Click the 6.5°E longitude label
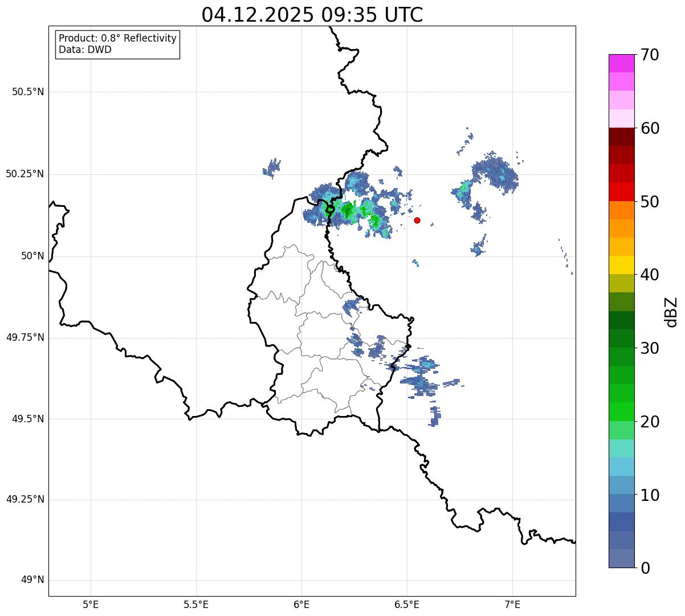Screen dimensions: 685x616 407,604
